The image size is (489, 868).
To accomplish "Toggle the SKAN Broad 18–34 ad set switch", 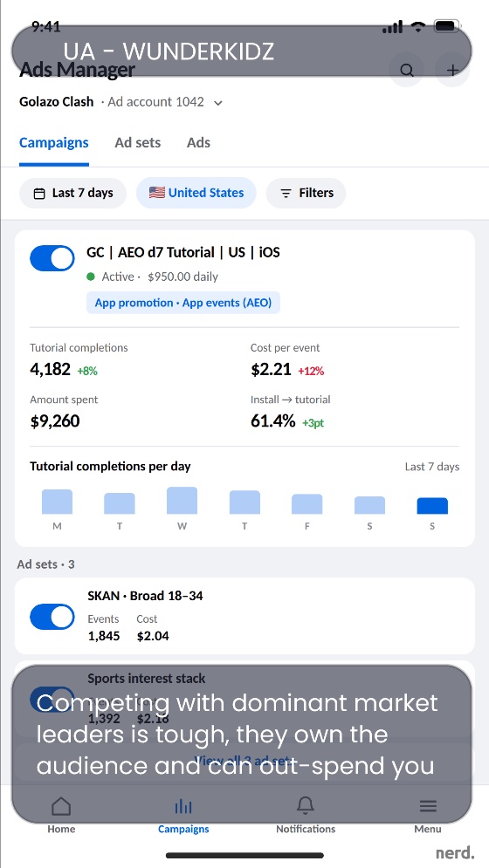I will [x=52, y=617].
